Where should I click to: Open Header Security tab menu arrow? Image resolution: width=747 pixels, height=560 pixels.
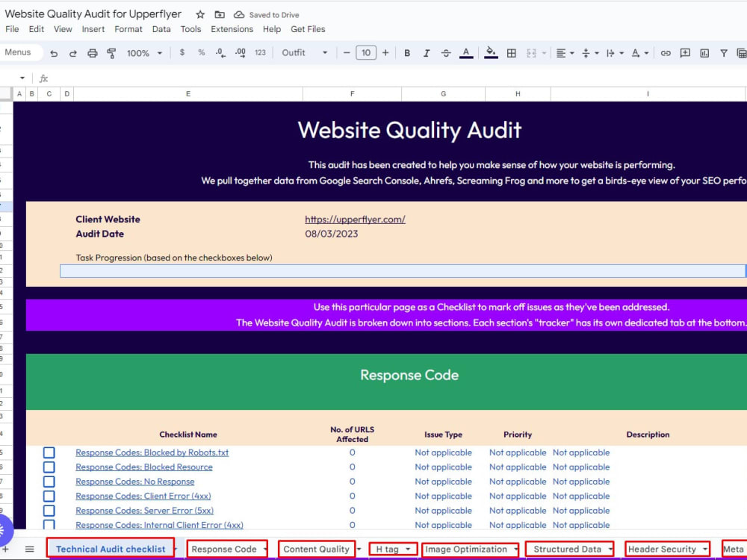pos(704,549)
